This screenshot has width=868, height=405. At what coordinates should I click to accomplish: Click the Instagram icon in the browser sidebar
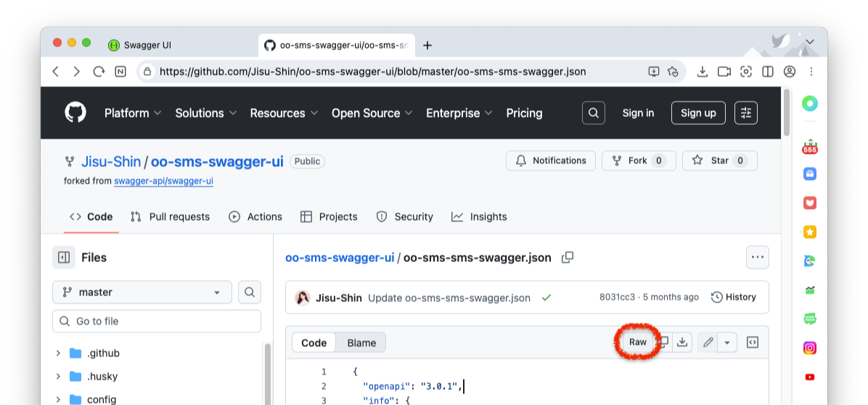click(810, 348)
